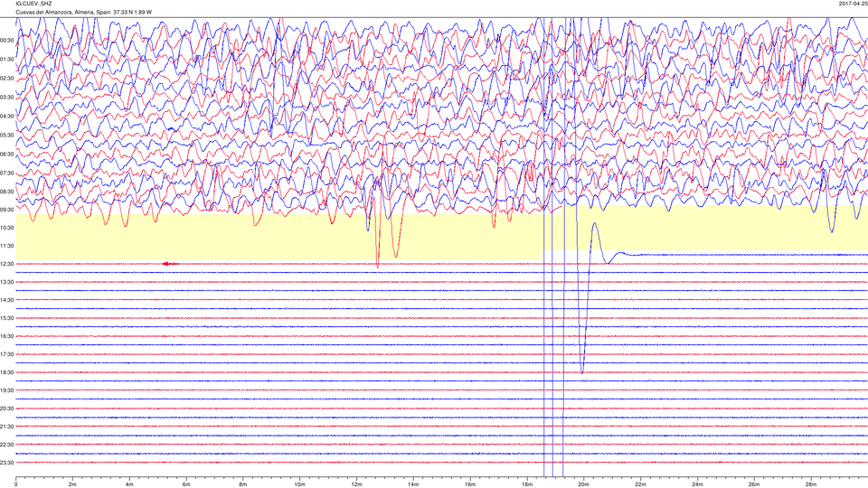Select the 09:30 time label
The image size is (868, 488).
(7, 210)
